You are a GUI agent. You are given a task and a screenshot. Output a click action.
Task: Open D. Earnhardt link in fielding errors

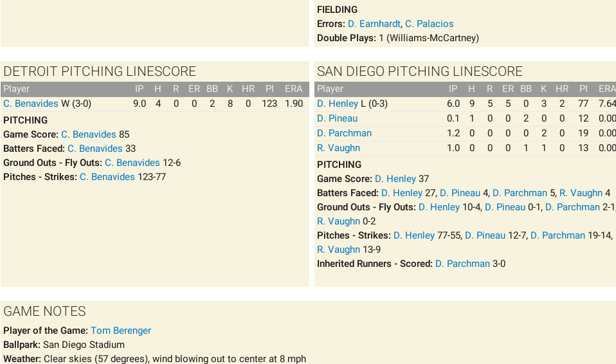373,24
